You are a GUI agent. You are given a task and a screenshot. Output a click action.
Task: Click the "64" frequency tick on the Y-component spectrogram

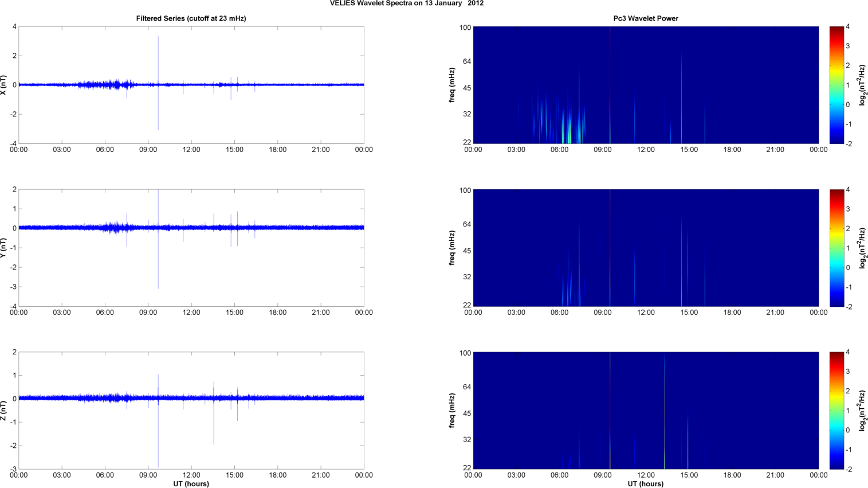click(x=467, y=224)
